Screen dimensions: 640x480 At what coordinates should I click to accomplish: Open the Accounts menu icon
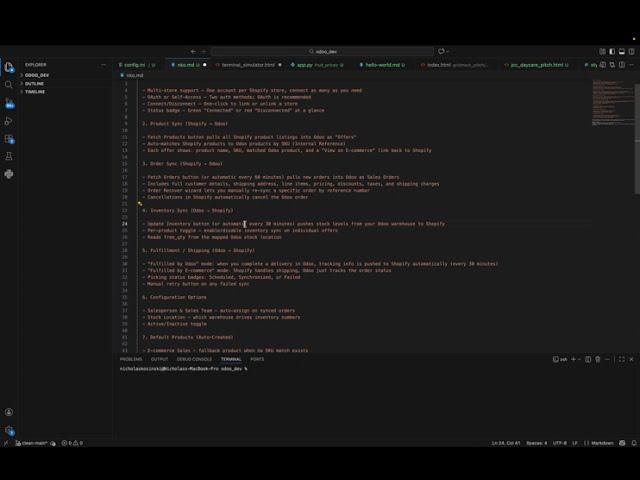coord(9,412)
